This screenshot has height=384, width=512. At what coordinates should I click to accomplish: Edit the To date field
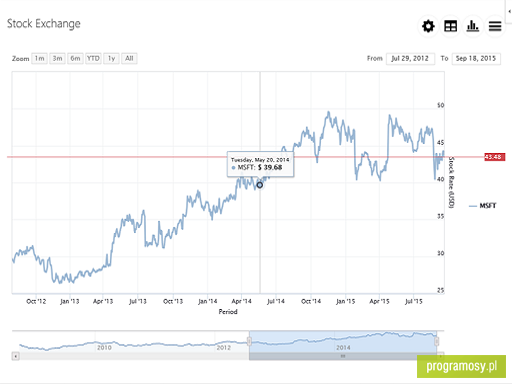476,58
